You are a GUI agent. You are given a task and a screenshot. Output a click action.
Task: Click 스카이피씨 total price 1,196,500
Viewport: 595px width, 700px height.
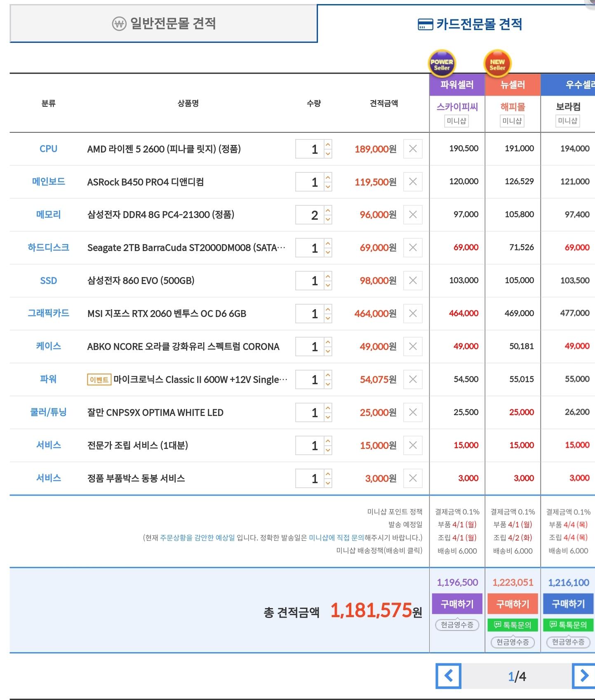pyautogui.click(x=457, y=583)
